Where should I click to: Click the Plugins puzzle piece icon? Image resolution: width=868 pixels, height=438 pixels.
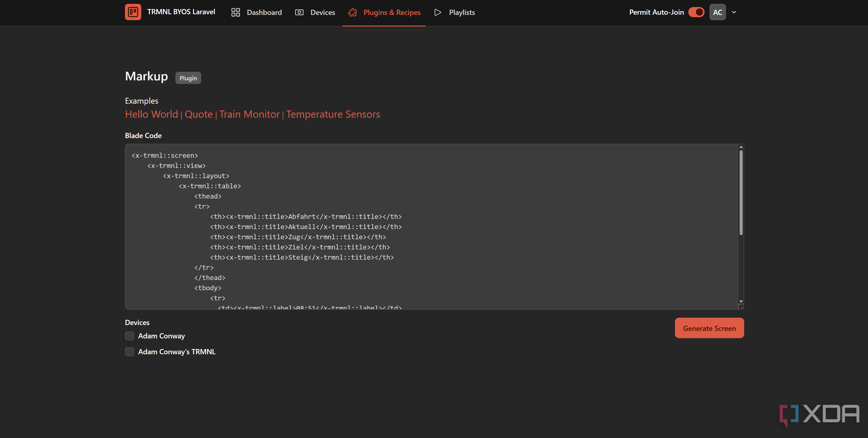(x=352, y=12)
